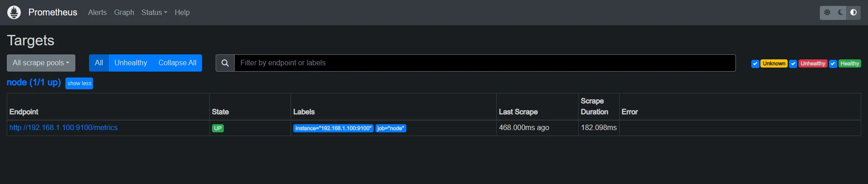The height and width of the screenshot is (184, 868).
Task: Collapse node pool with show less
Action: click(79, 83)
